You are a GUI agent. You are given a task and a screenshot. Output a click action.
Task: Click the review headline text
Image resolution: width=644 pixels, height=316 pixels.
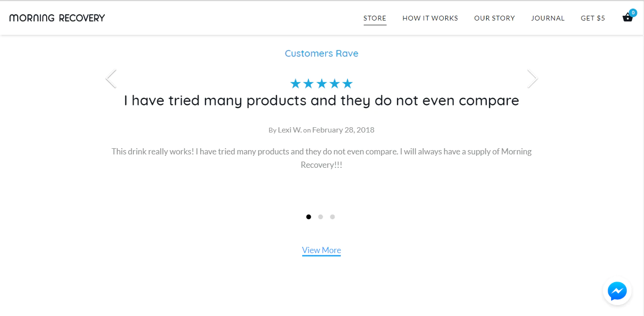click(x=321, y=101)
